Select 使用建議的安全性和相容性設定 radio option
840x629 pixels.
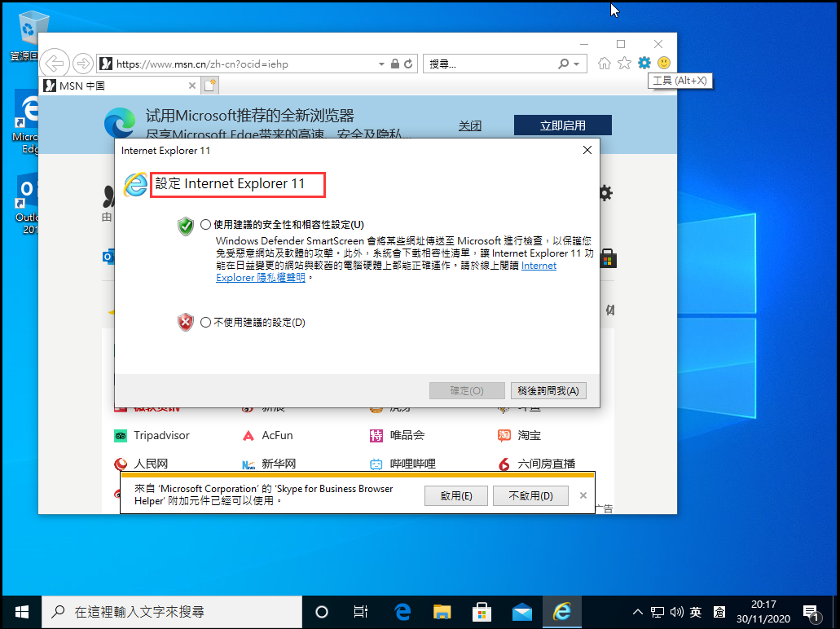(205, 225)
